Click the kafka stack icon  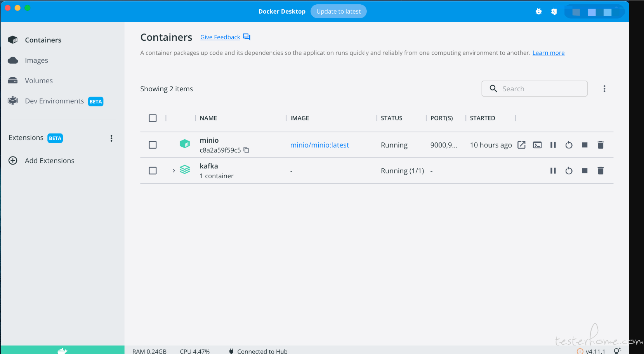tap(185, 170)
